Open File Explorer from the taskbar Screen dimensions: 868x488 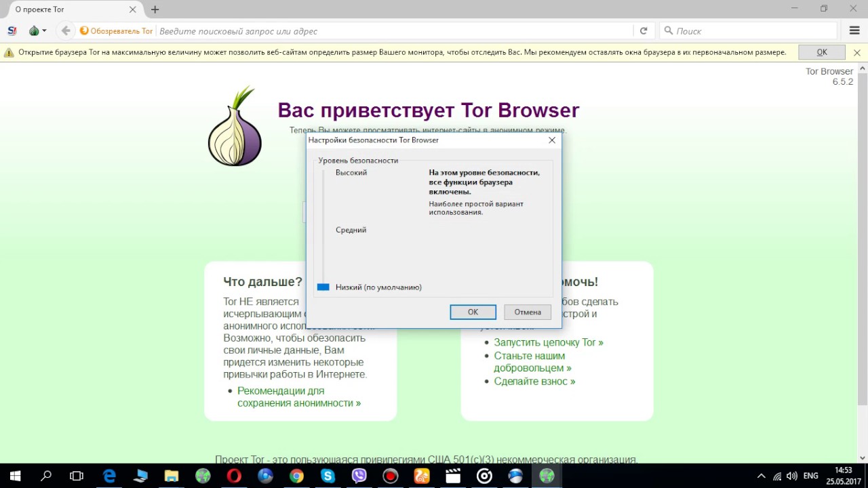coord(172,476)
